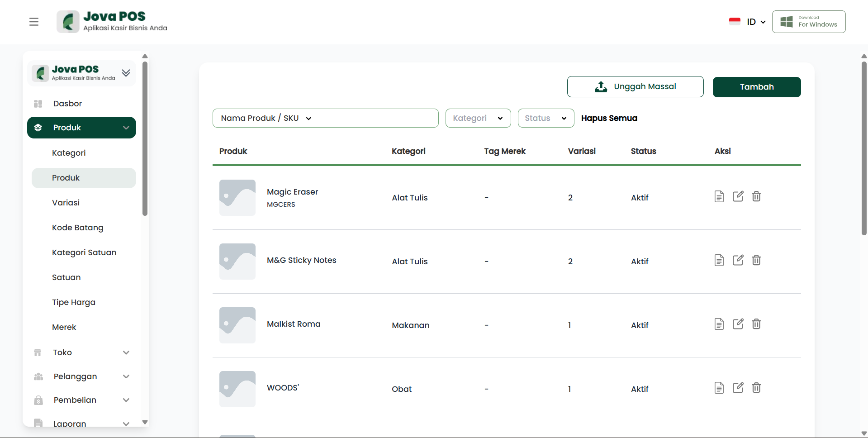
Task: Click the edit icon for Magic Eraser
Action: (738, 196)
